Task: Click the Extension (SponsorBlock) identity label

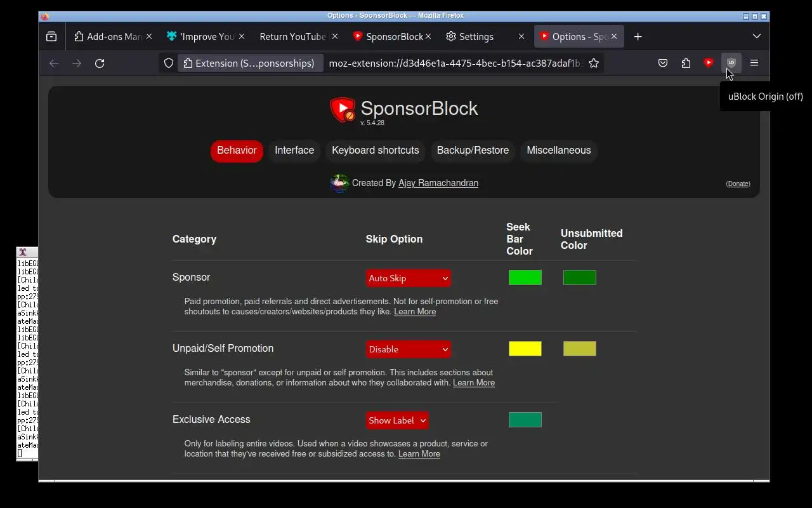Action: point(249,63)
